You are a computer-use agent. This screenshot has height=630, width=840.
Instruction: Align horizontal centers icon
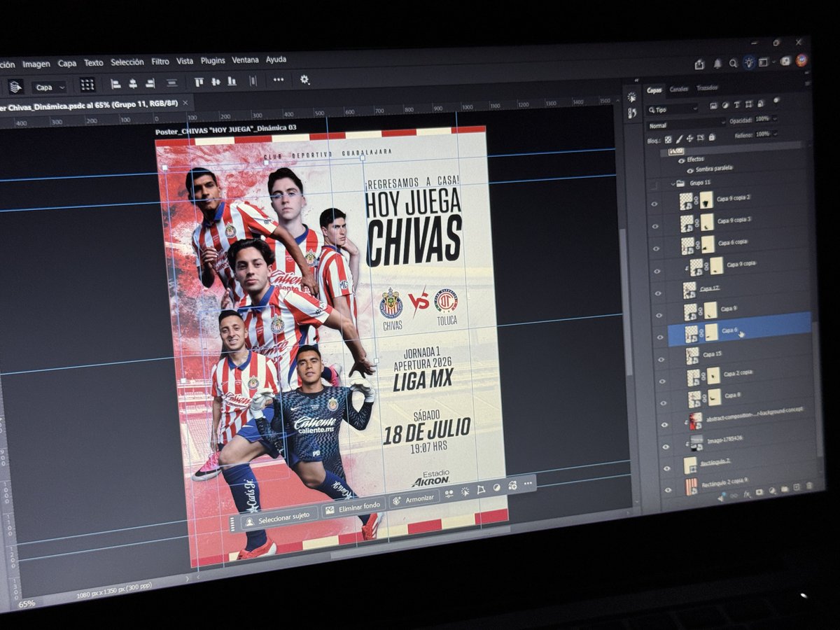(x=133, y=83)
